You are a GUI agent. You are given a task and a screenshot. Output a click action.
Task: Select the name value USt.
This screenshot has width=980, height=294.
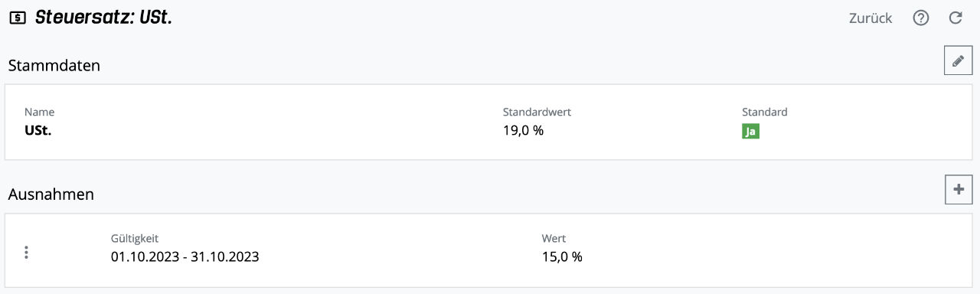click(x=38, y=131)
